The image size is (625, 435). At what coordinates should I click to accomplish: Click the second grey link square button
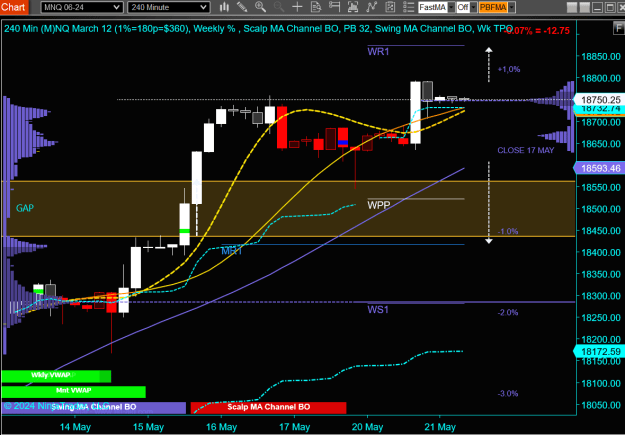tap(585, 8)
